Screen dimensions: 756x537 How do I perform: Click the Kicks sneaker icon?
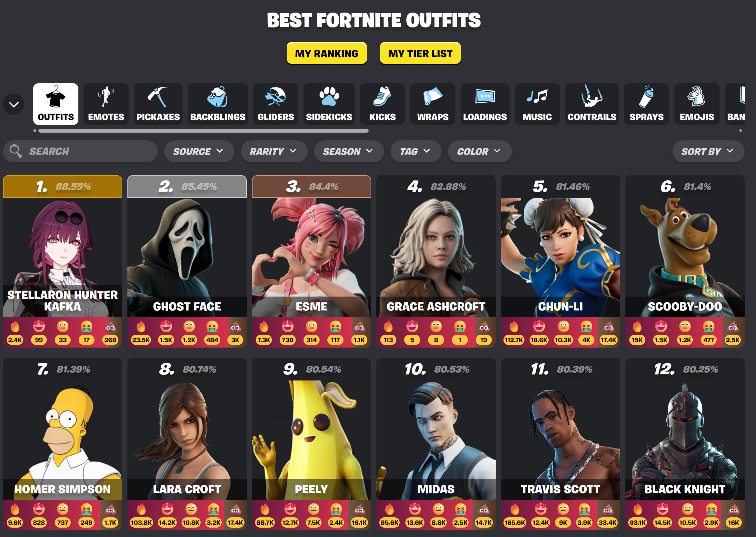tap(382, 97)
